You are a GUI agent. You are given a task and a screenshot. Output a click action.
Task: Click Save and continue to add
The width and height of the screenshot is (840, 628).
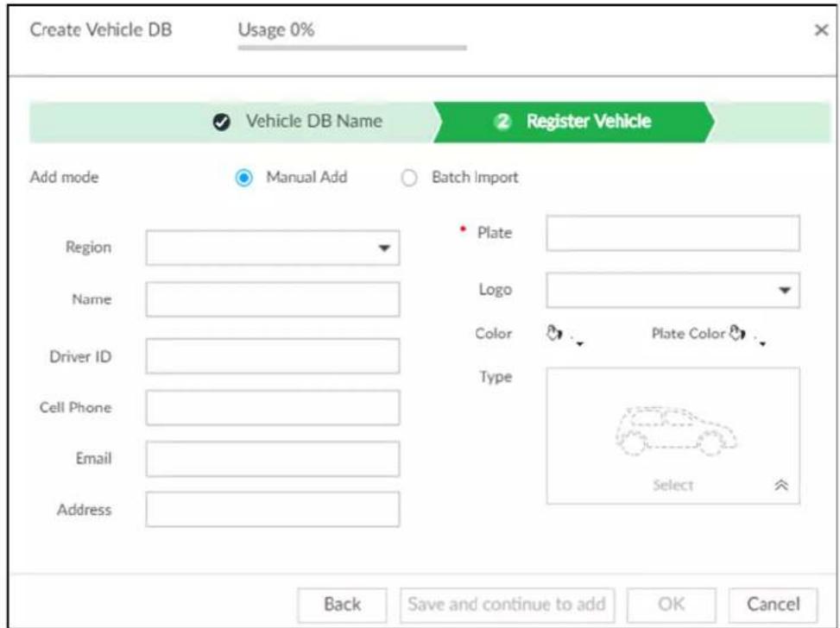(x=507, y=605)
